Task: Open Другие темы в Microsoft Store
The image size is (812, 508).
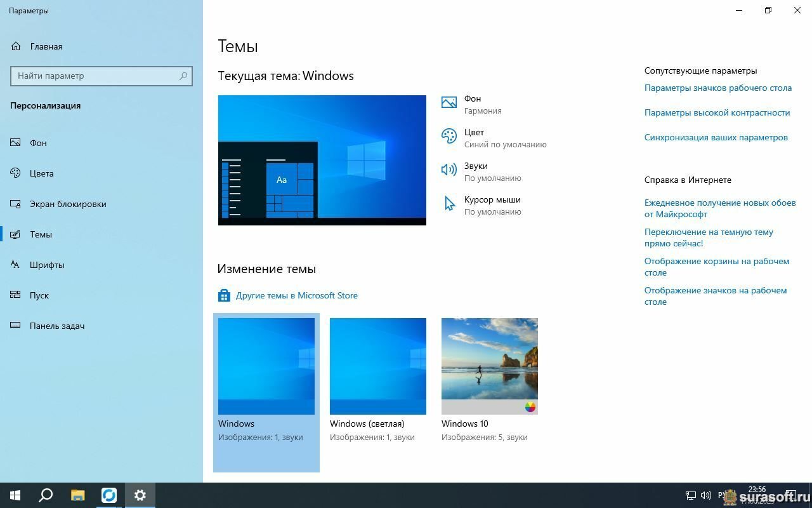Action: click(297, 295)
